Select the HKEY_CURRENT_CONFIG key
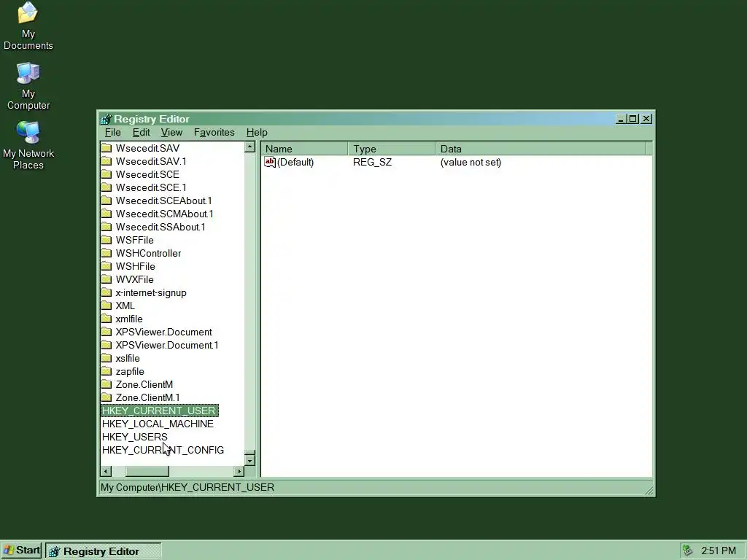Image resolution: width=747 pixels, height=560 pixels. pos(163,450)
